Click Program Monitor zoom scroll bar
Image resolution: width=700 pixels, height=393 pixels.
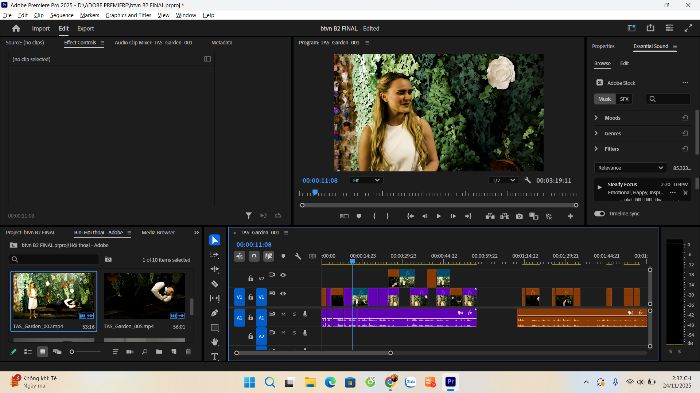(439, 205)
